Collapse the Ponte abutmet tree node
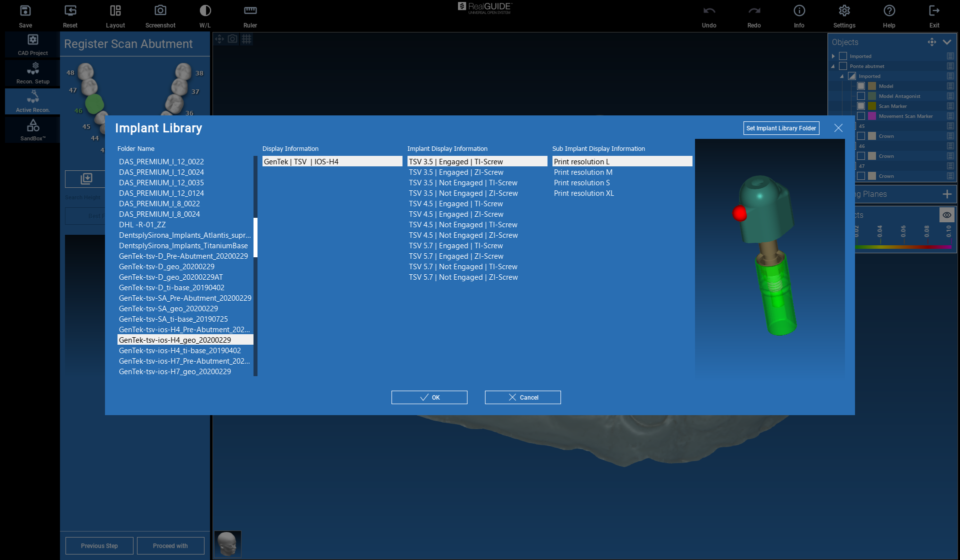960x560 pixels. [833, 66]
